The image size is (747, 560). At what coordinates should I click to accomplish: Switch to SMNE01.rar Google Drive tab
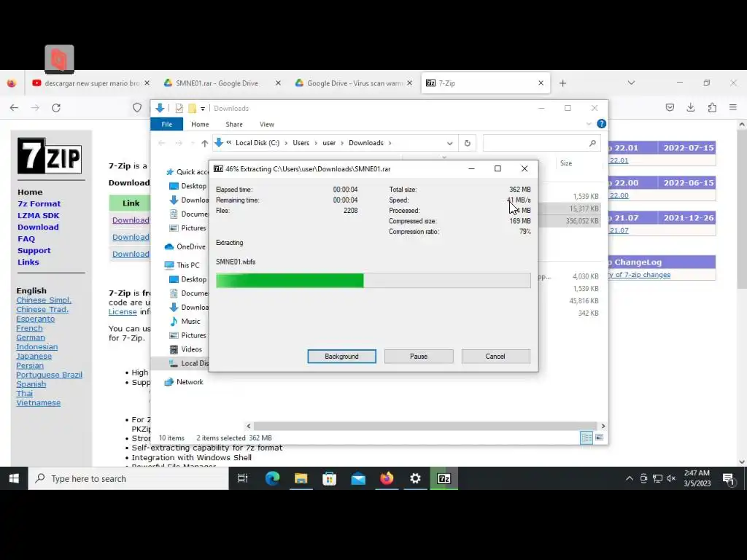point(217,83)
